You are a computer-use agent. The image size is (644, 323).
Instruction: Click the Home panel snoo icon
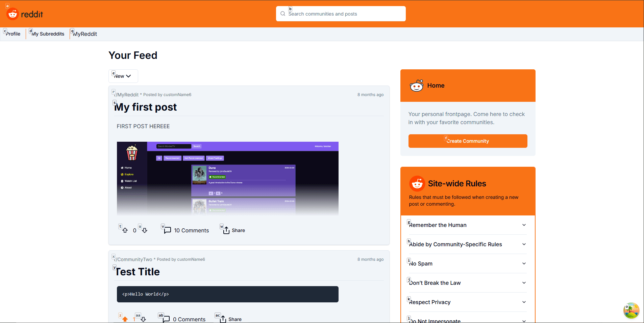point(417,86)
